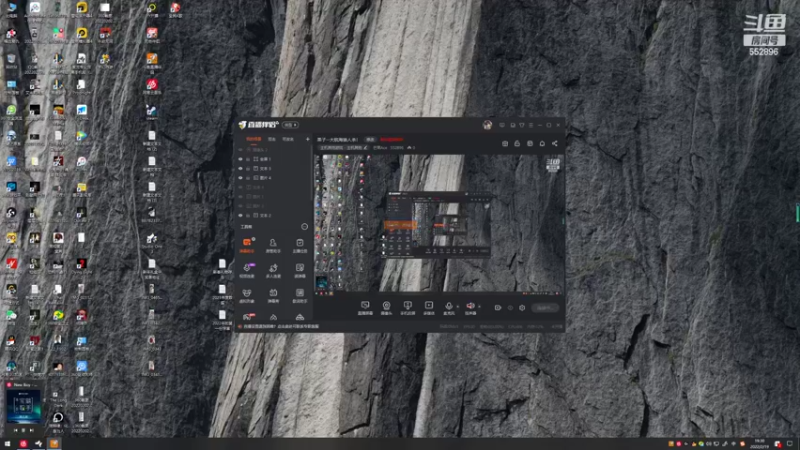Add the camera (摄像头) source from bottom bar
Image resolution: width=800 pixels, height=450 pixels.
(386, 308)
